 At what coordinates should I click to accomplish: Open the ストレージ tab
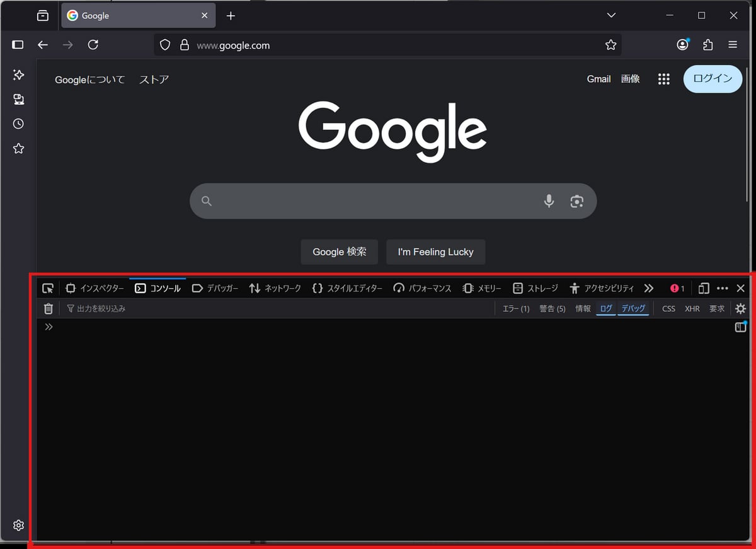click(535, 288)
